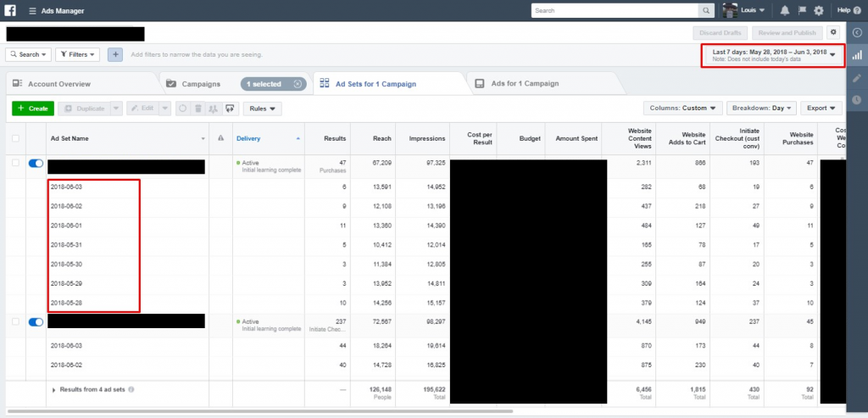
Task: Tick the first ad set checkbox
Action: tap(15, 163)
